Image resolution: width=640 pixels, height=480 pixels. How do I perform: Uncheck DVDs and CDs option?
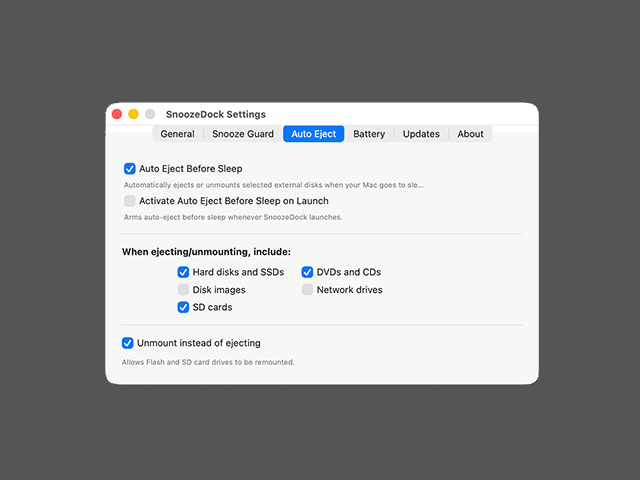click(307, 272)
